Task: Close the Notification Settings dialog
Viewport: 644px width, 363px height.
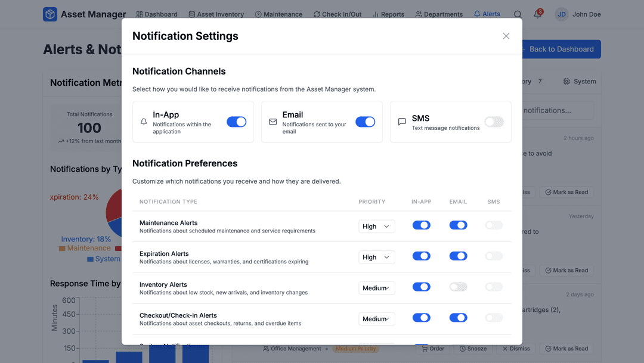Action: (506, 36)
